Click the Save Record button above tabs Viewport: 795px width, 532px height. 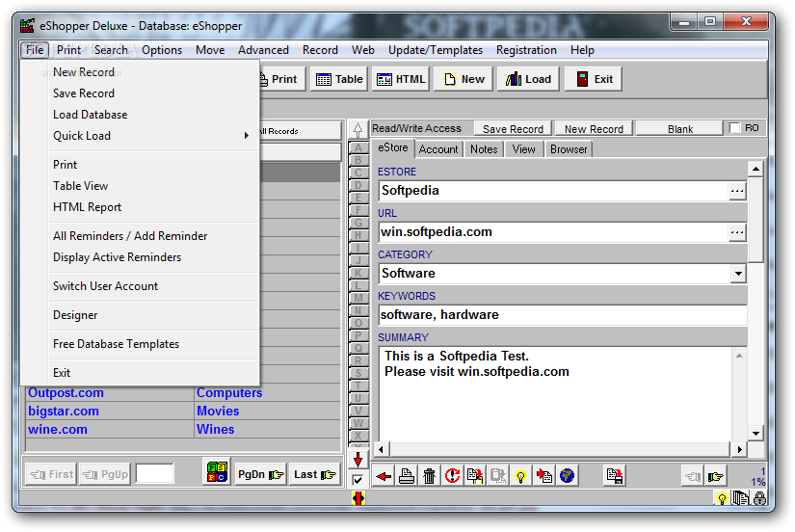coord(513,129)
